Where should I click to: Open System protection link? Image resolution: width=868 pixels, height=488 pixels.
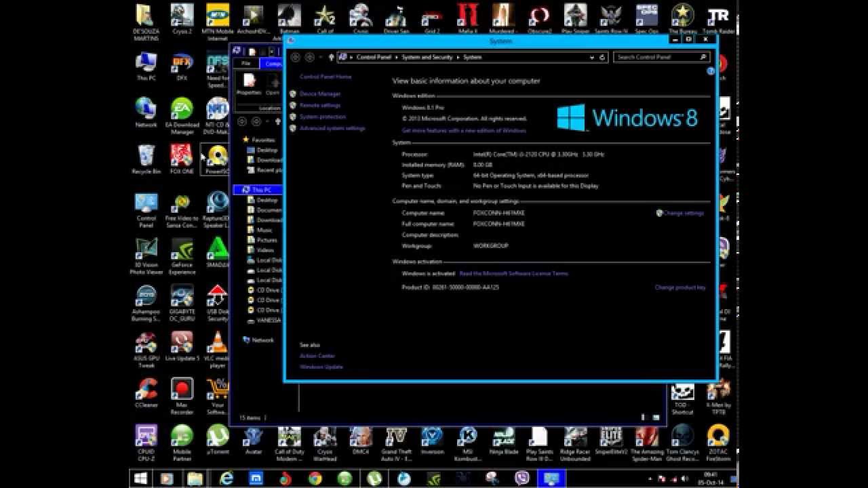point(323,117)
